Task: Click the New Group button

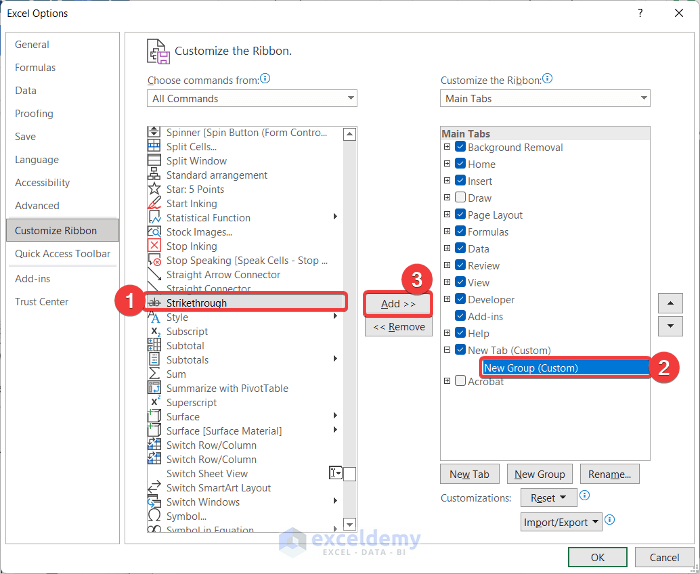Action: coord(540,474)
